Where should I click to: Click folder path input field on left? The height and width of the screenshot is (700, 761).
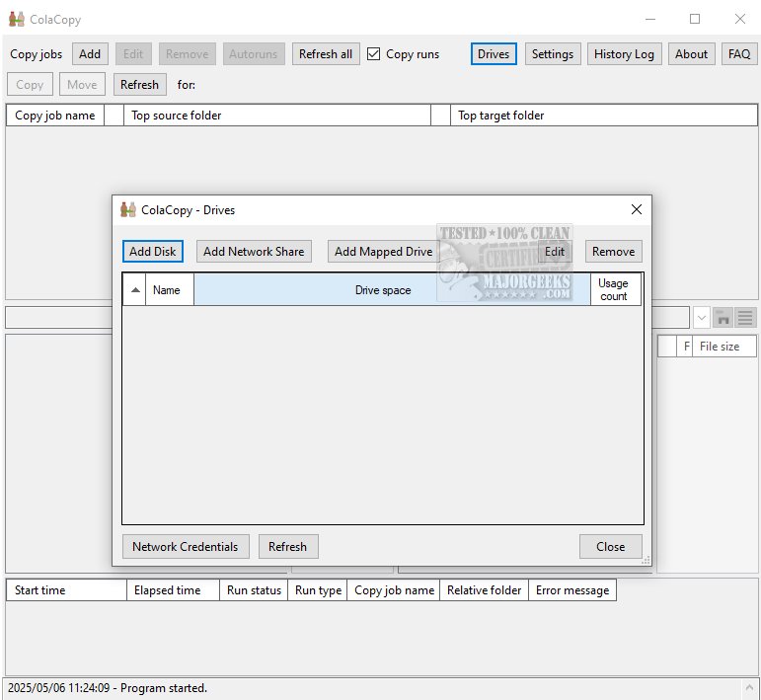(58, 318)
